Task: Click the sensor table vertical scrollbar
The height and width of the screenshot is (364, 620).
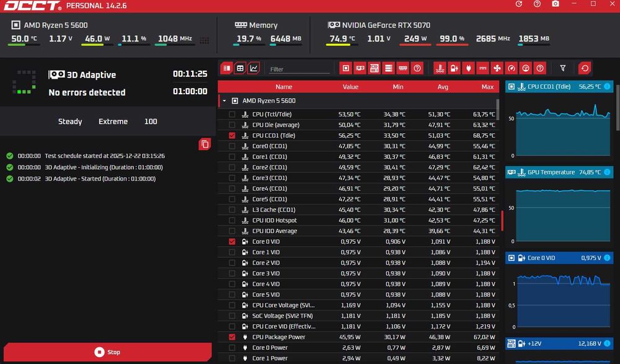Action: [497, 109]
